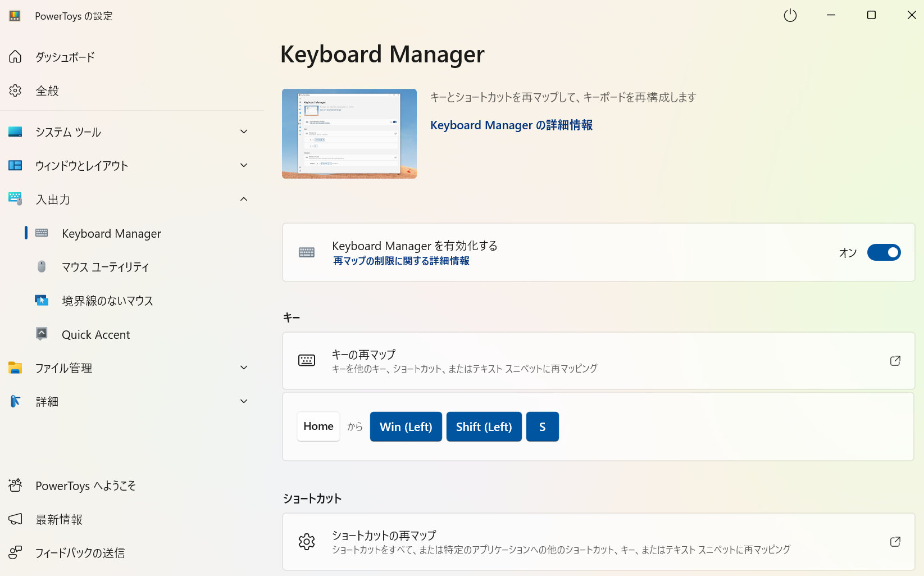Screen dimensions: 924x576
Task: Click the 詳細 label in sidebar
Action: click(x=47, y=402)
